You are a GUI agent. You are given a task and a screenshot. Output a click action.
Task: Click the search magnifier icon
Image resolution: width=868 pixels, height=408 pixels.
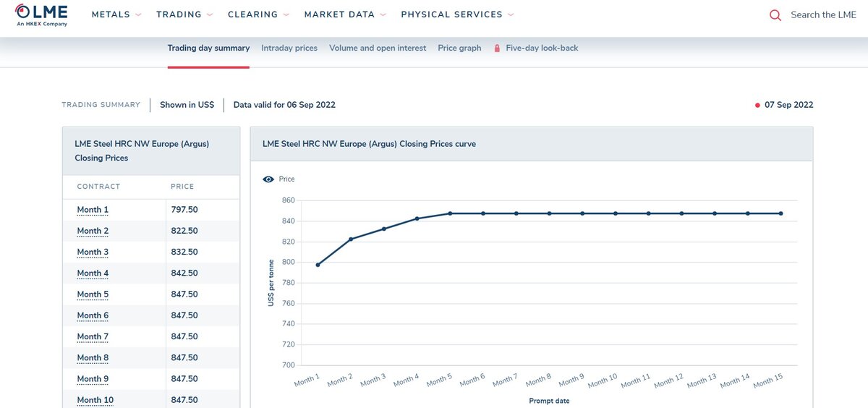775,15
